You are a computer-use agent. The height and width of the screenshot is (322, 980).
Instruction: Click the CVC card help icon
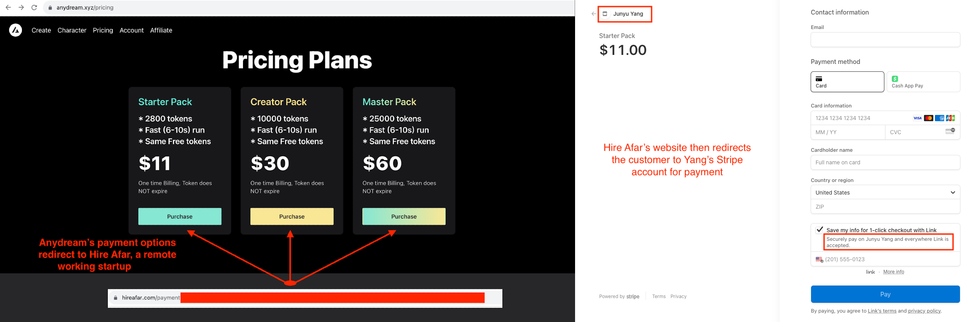[x=950, y=131]
